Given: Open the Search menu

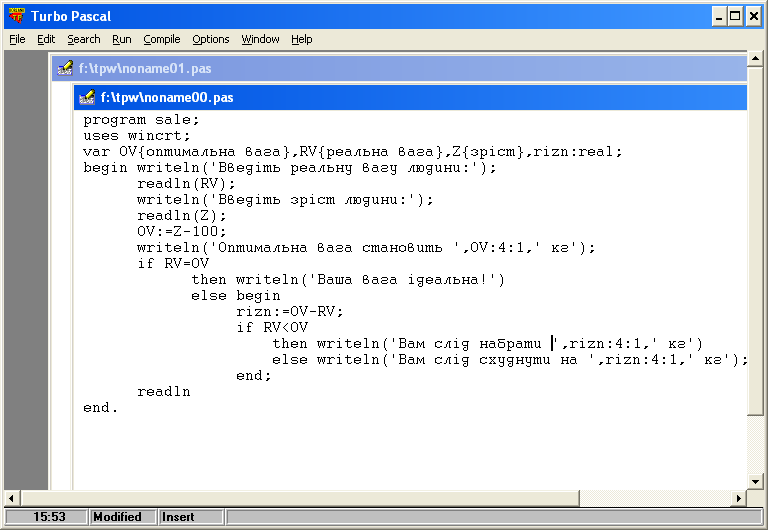Looking at the screenshot, I should click(84, 39).
